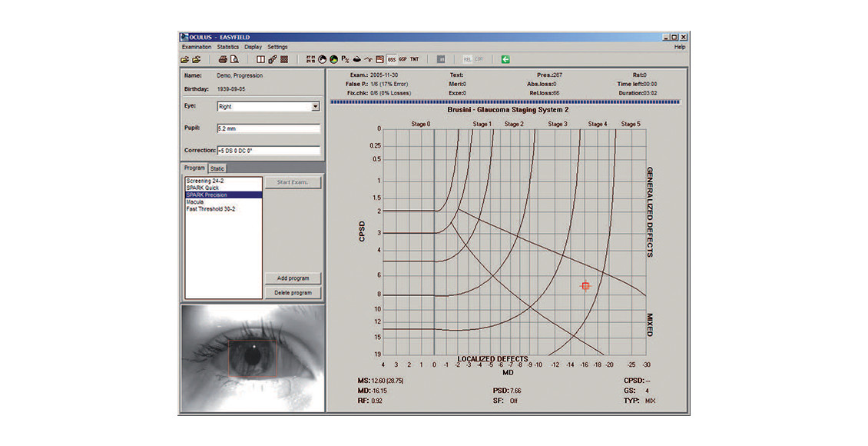Toggle the GSS toolbar button
868x446 pixels.
392,59
